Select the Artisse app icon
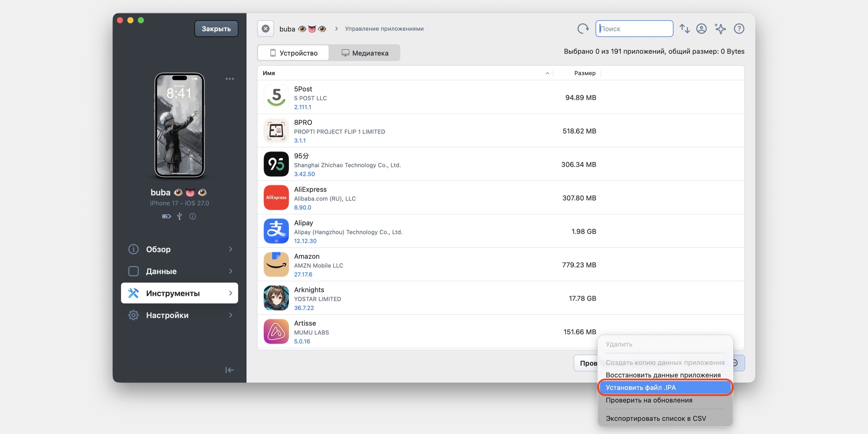 (x=276, y=332)
